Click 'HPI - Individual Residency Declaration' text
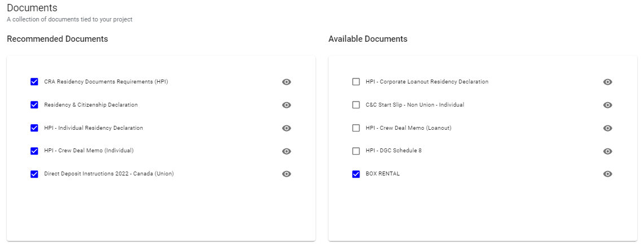This screenshot has width=644, height=246. click(x=94, y=128)
